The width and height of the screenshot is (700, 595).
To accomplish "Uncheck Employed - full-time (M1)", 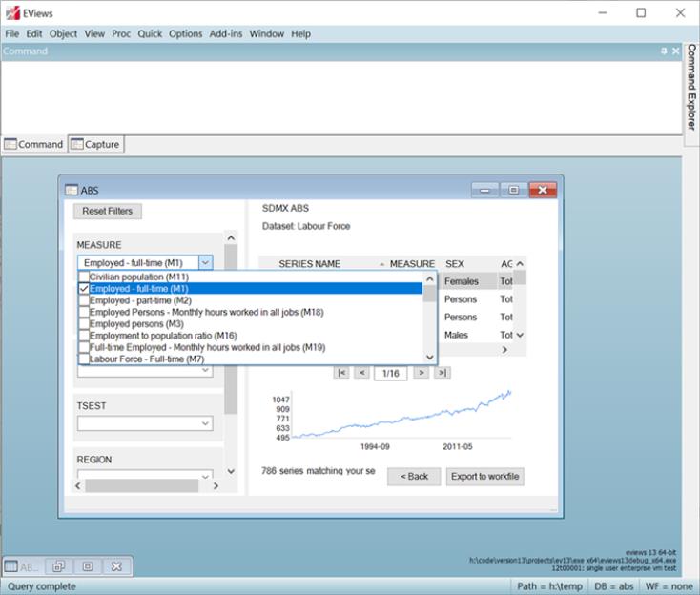I will [x=84, y=289].
